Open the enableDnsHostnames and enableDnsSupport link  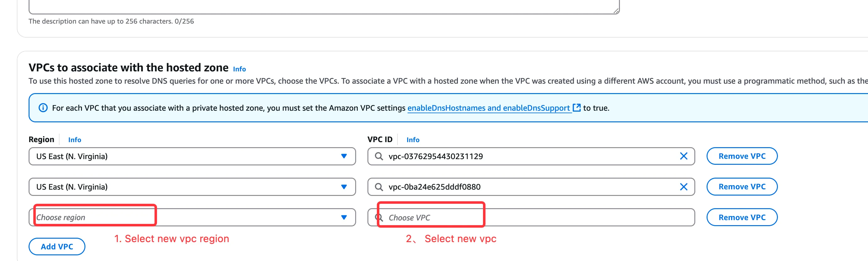(489, 108)
